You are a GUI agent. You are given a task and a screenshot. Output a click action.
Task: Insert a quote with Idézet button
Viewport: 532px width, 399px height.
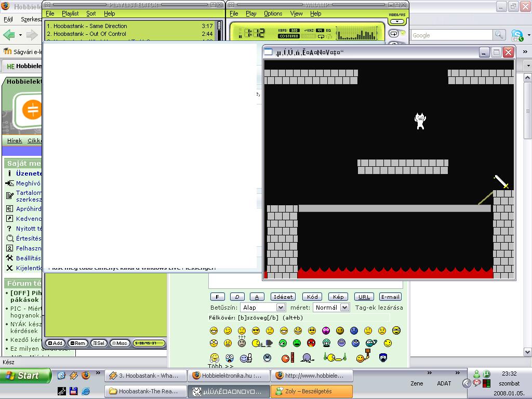coord(283,297)
